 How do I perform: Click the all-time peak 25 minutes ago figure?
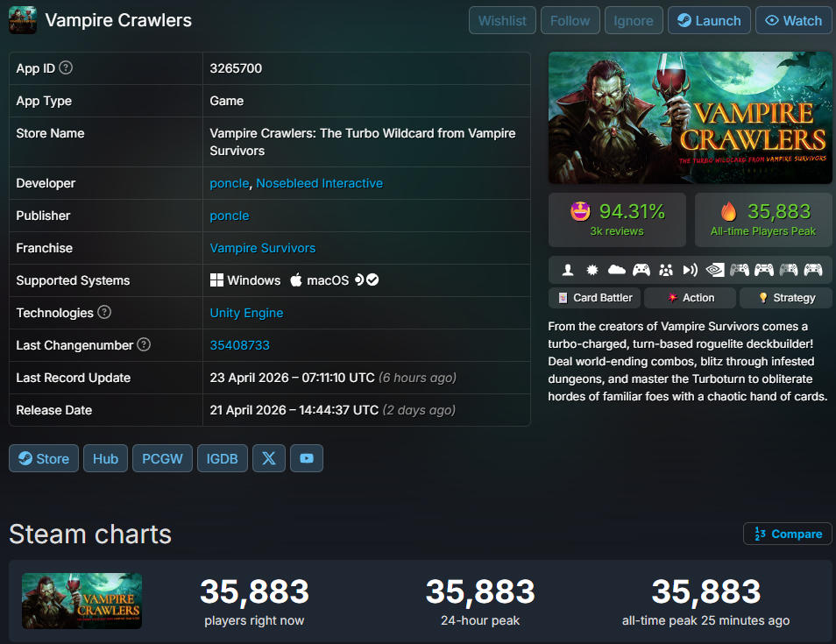(706, 591)
